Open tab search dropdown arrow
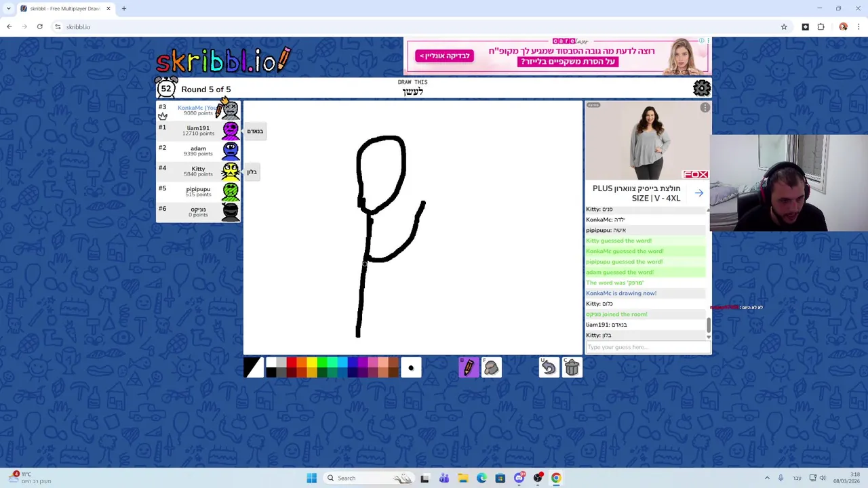This screenshot has width=868, height=488. 7,8
